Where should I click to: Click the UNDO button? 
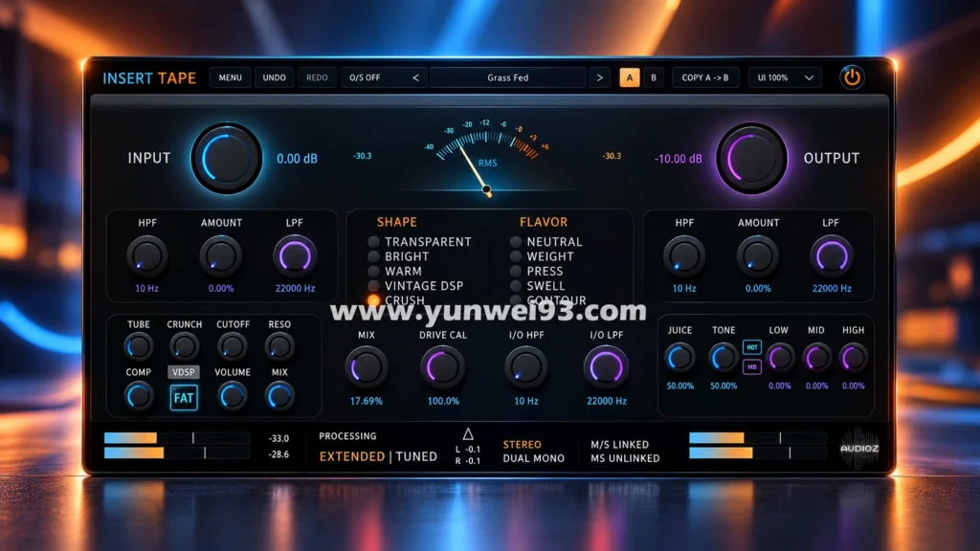click(x=274, y=77)
